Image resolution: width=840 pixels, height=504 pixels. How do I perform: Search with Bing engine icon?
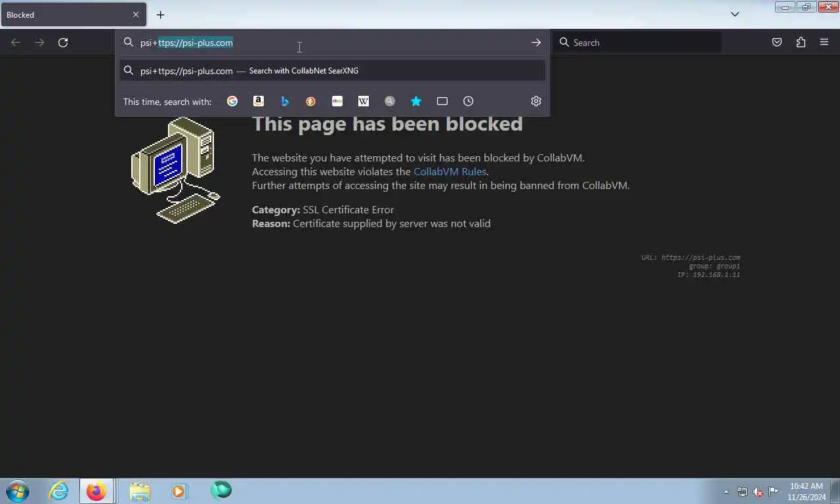285,101
